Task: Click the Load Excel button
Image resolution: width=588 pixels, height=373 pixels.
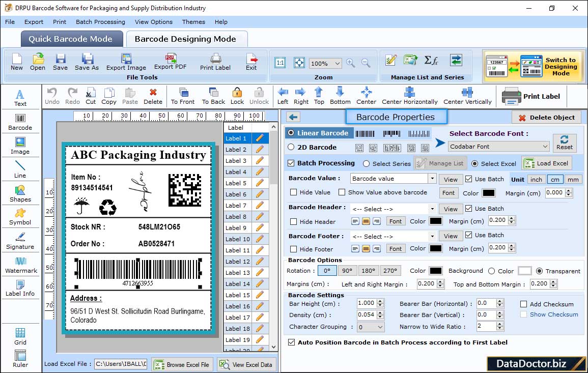Action: pos(546,163)
